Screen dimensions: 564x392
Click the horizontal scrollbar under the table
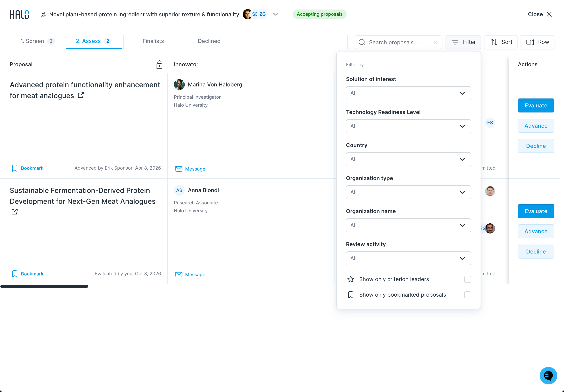(x=44, y=287)
